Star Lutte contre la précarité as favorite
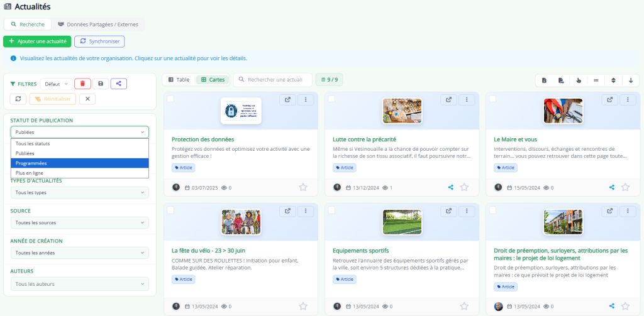The image size is (644, 316). (x=464, y=187)
